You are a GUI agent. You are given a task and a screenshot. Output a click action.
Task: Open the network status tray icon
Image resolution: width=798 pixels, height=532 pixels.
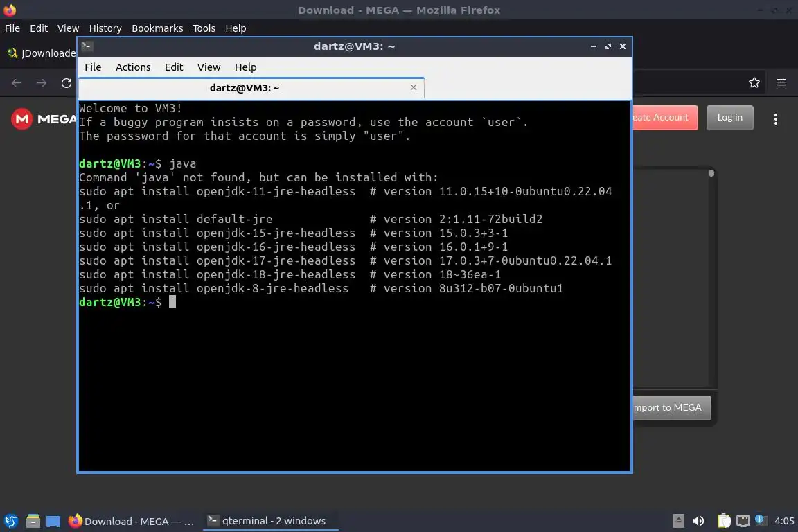[743, 521]
